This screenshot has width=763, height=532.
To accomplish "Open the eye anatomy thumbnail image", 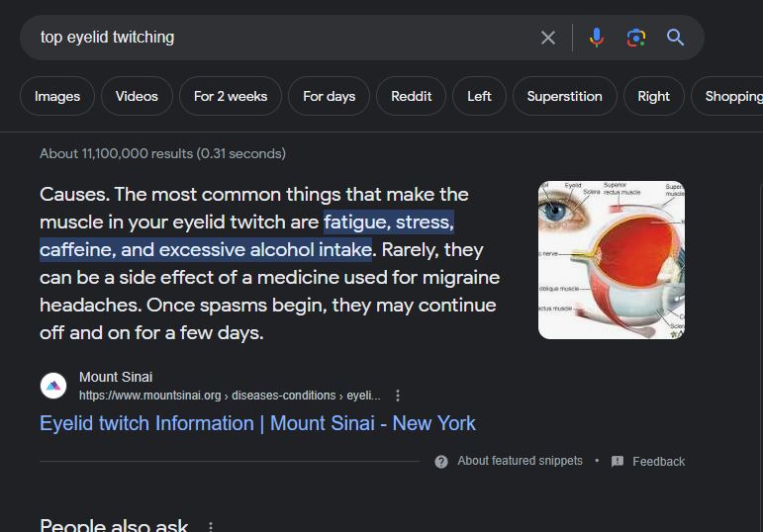I will tap(612, 260).
